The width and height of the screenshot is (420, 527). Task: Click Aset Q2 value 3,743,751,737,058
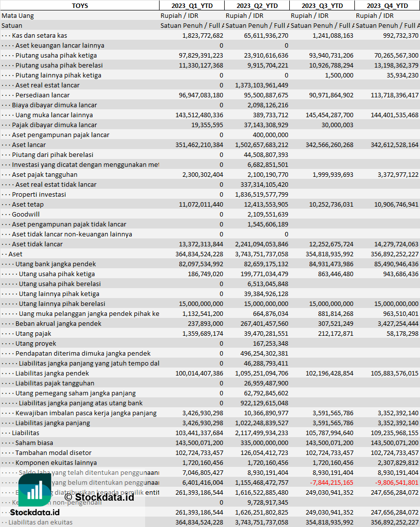[x=261, y=254]
